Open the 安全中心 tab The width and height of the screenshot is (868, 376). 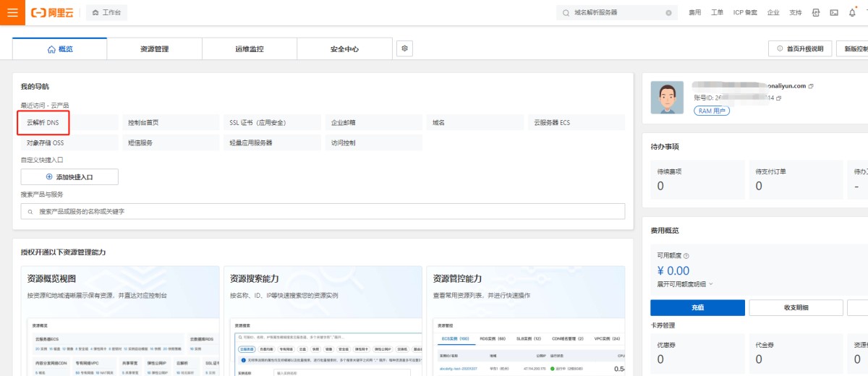click(x=344, y=49)
